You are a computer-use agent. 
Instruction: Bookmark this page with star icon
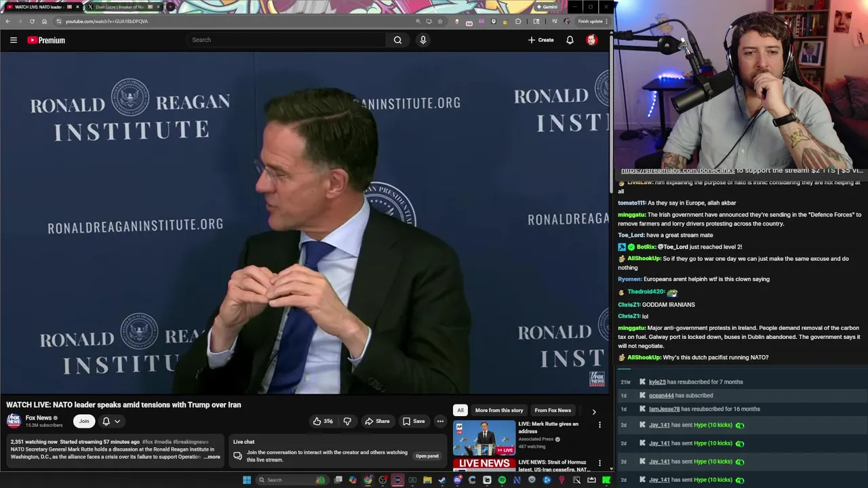point(440,21)
